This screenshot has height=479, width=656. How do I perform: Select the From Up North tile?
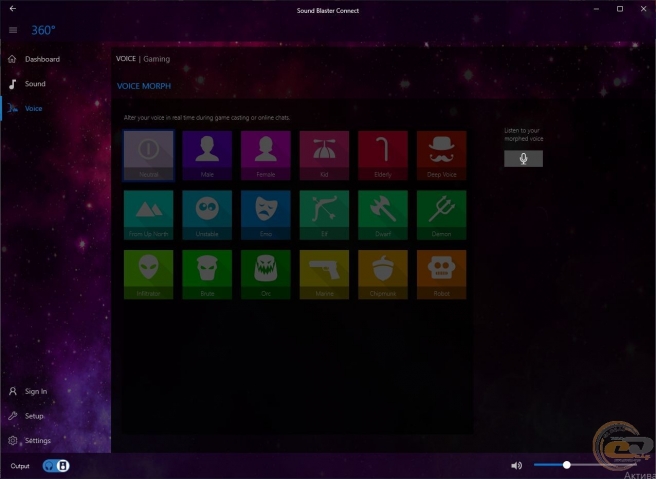tap(149, 215)
